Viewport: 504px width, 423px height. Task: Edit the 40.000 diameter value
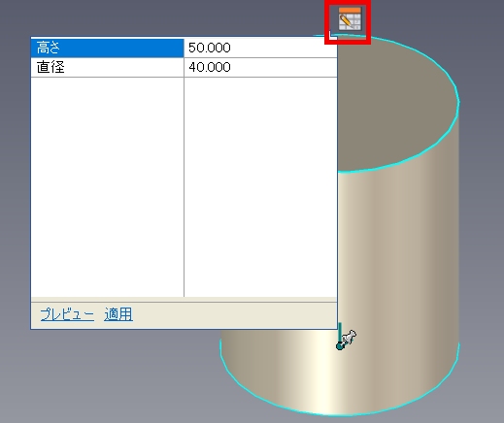(260, 67)
